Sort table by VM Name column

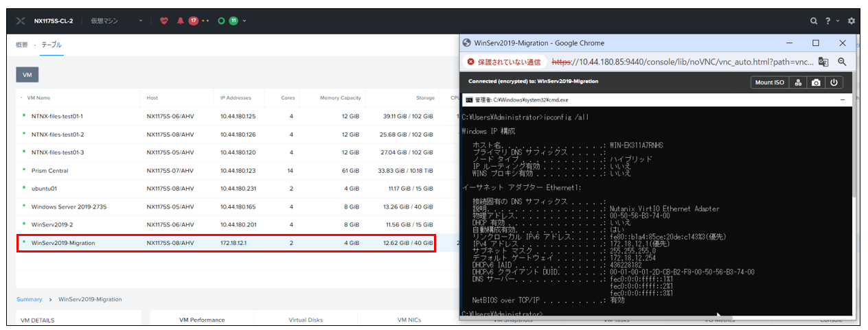[x=38, y=98]
